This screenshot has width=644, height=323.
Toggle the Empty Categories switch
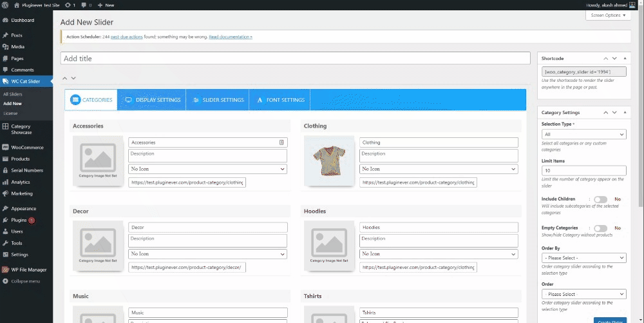click(600, 228)
